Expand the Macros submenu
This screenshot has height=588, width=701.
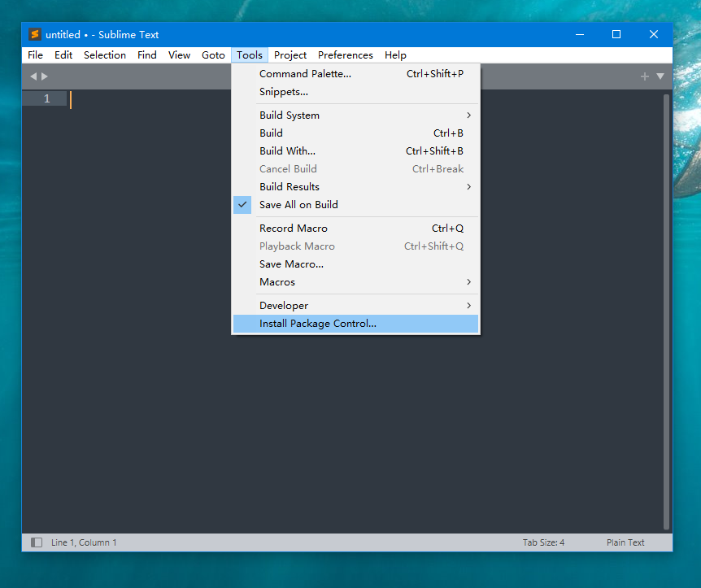click(x=356, y=282)
